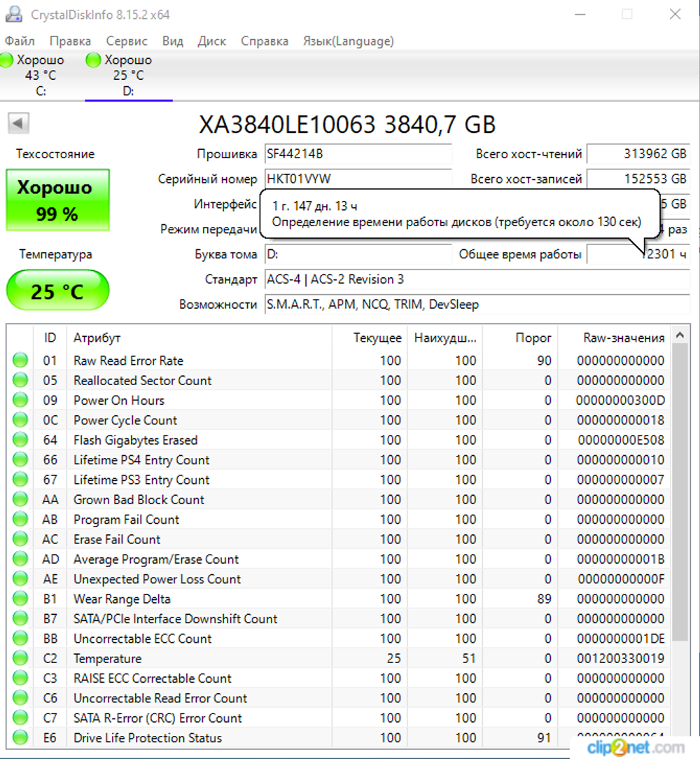Select the Power On Hours attribute name
The image size is (700, 759).
coord(118,401)
